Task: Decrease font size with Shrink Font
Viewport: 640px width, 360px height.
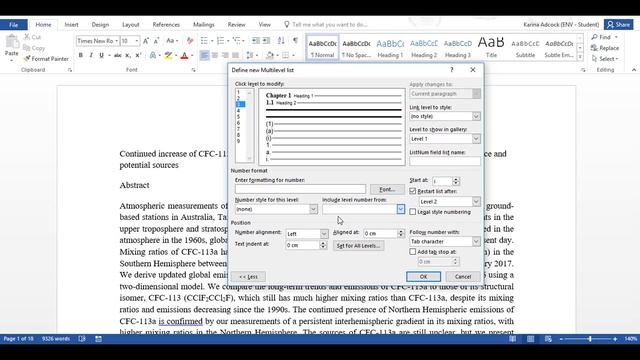Action: (x=156, y=41)
